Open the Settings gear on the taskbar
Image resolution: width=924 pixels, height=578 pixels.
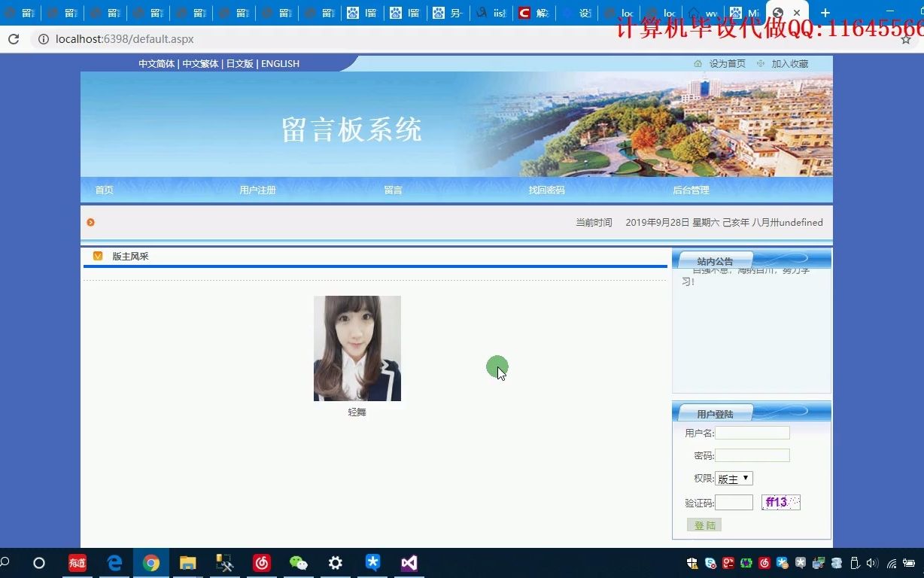[x=335, y=563]
